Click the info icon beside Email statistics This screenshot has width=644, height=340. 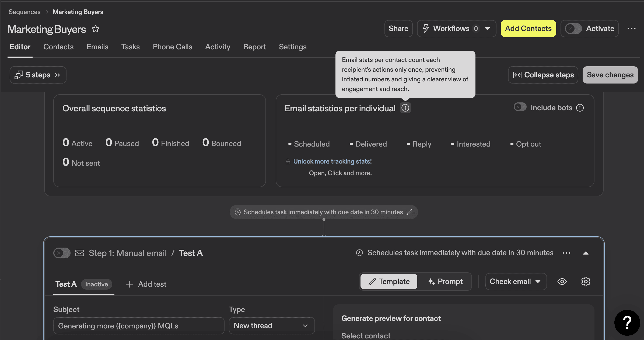tap(405, 108)
